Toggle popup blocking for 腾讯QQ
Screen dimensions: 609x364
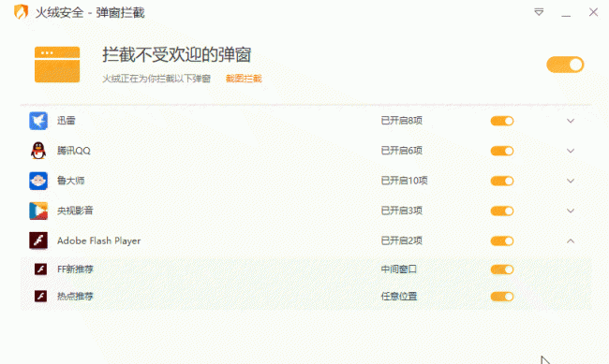pos(502,151)
